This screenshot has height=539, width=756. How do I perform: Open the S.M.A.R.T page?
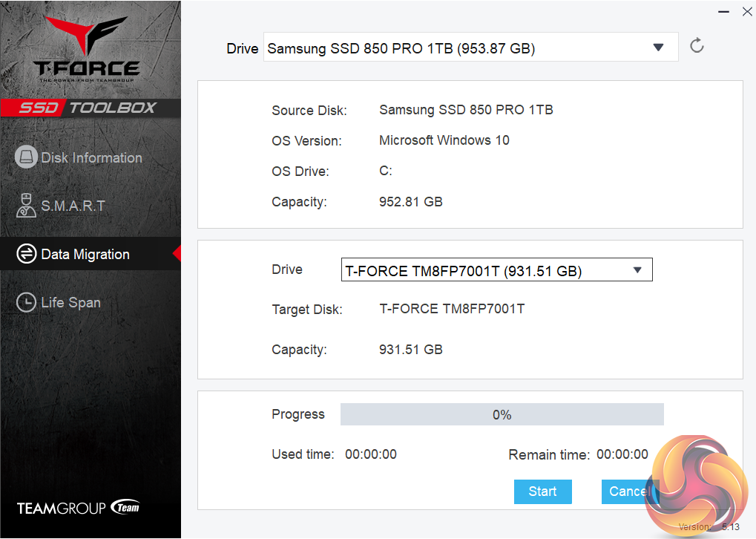tap(91, 206)
